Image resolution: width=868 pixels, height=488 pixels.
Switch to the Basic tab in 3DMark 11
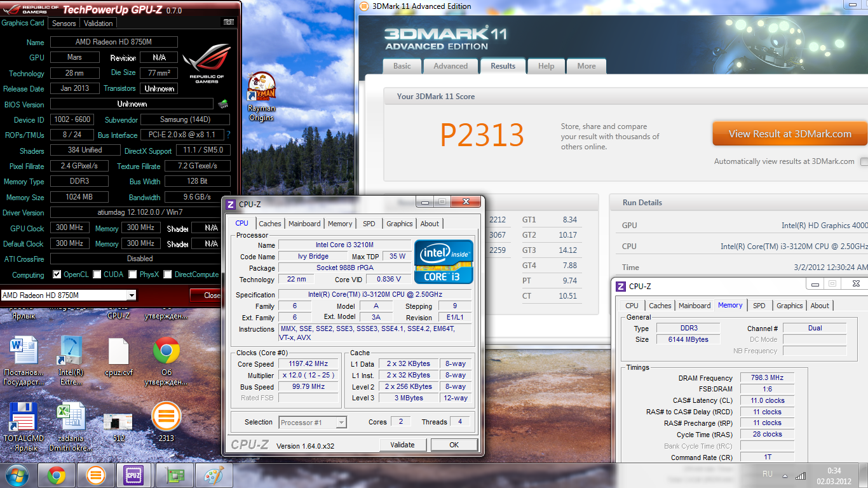[402, 66]
